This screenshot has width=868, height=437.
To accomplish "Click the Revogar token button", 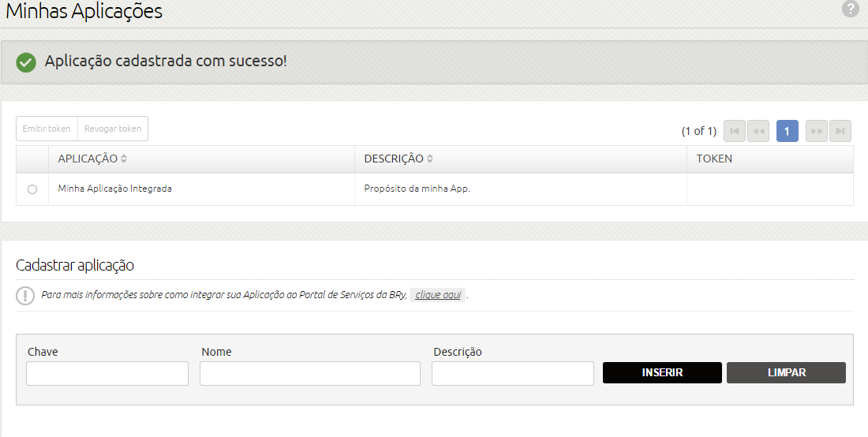I will coord(113,129).
